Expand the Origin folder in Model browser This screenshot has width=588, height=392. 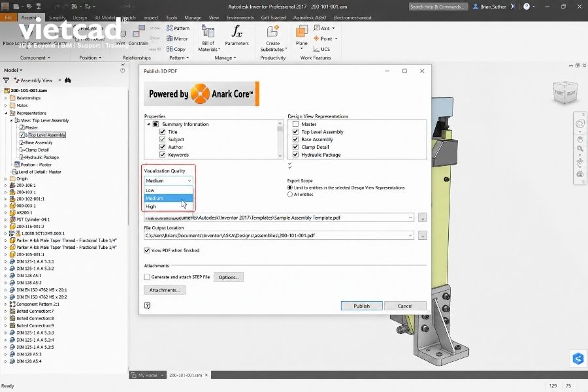tap(6, 179)
